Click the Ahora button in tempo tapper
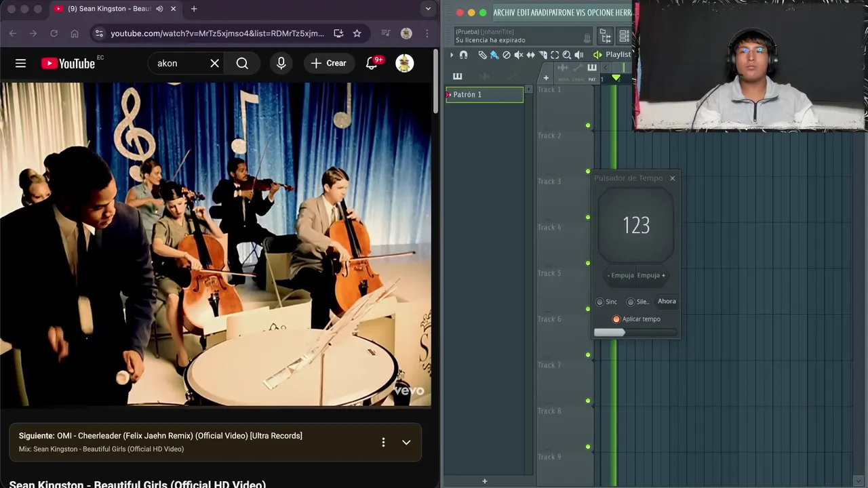The width and height of the screenshot is (868, 488). pos(667,302)
